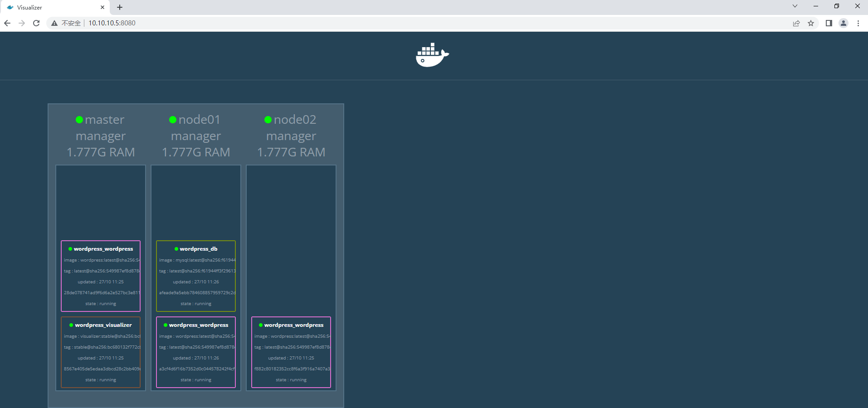Click container ID starting with f882c8018235

[293, 369]
